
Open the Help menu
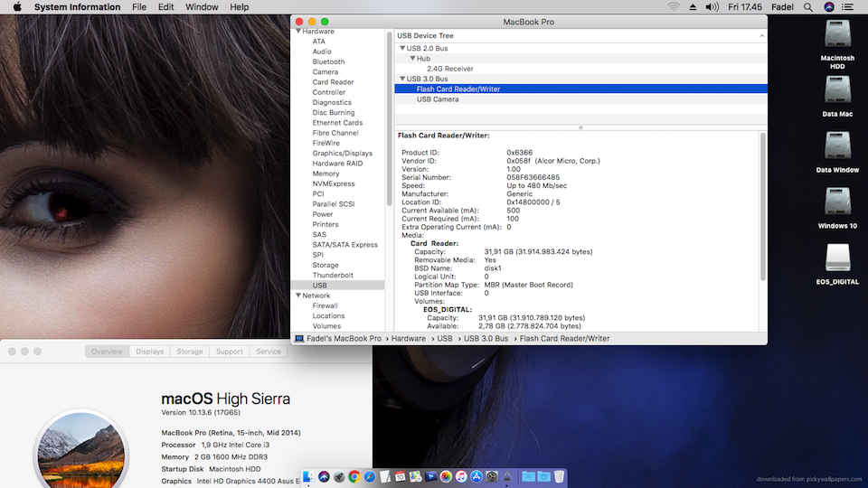(239, 7)
